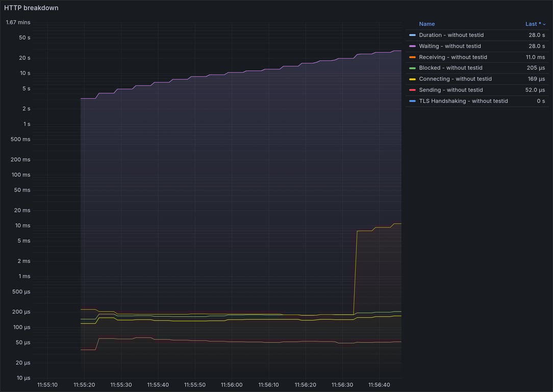Screen dimensions: 553x392
Task: Click the 500 ms y-axis label
Action: [x=20, y=139]
